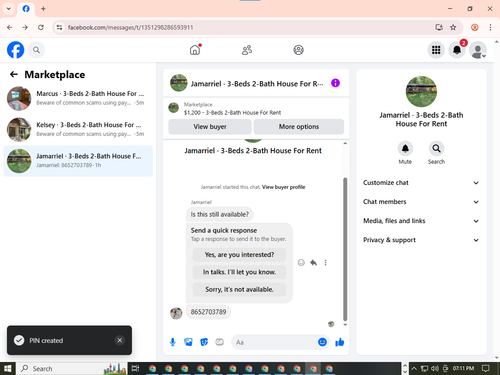Open the View buyer profile link
500x375 pixels.
point(283,187)
